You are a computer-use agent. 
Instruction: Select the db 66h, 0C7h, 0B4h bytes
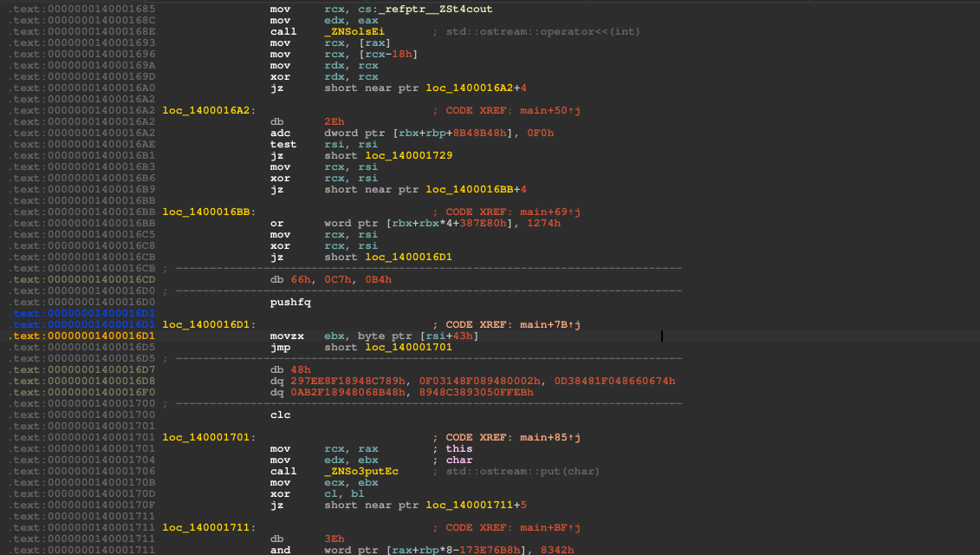[x=331, y=280]
